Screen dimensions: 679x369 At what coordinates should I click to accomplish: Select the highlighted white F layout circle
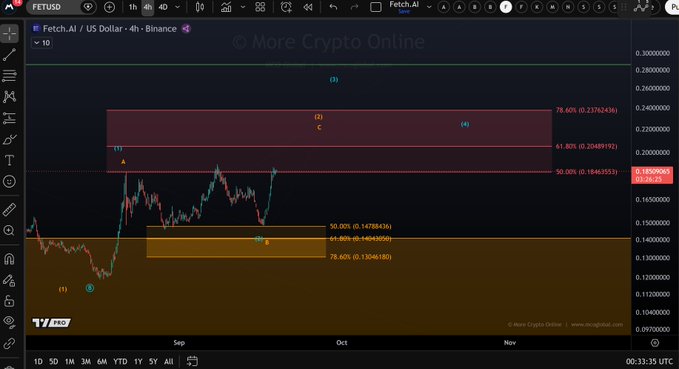pos(506,7)
